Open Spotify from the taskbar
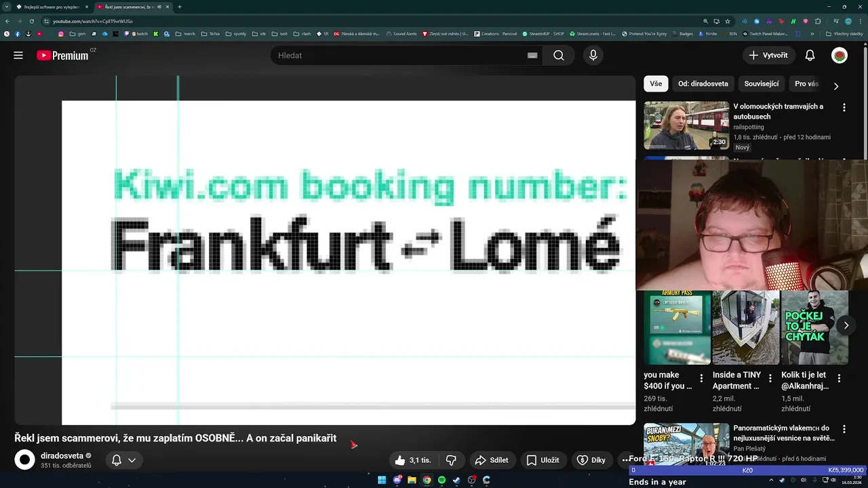 tap(441, 480)
